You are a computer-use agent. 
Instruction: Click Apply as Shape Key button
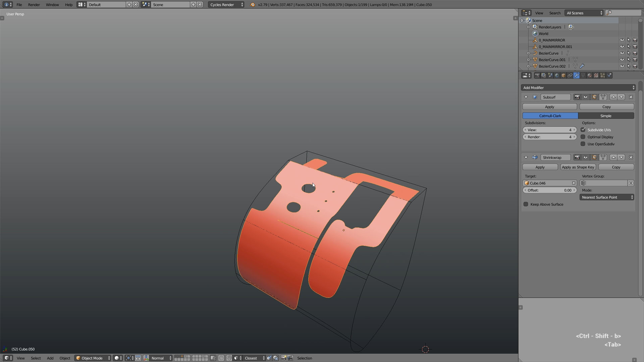point(578,167)
